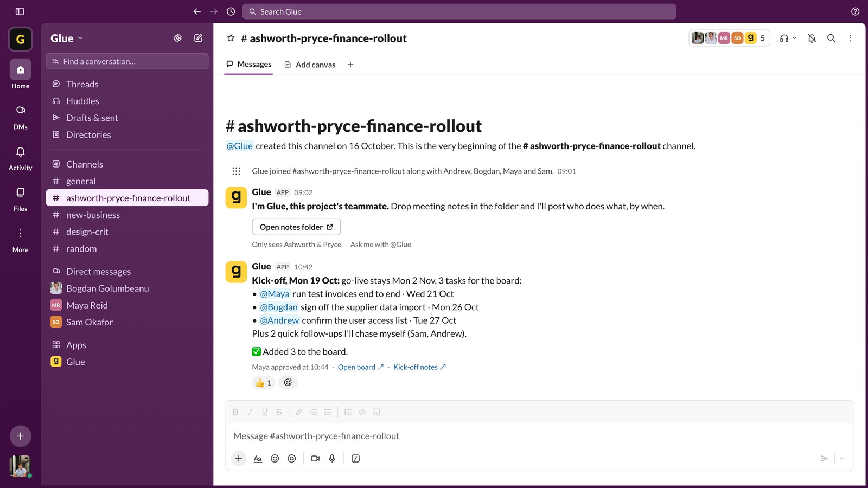Add a reaction with emoji icon
The image size is (868, 488).
(x=288, y=383)
